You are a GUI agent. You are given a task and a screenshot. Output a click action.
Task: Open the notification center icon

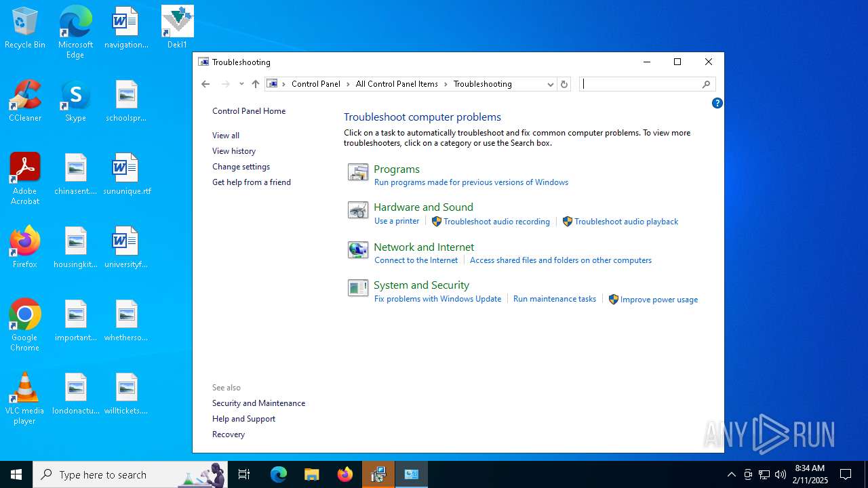pos(846,474)
